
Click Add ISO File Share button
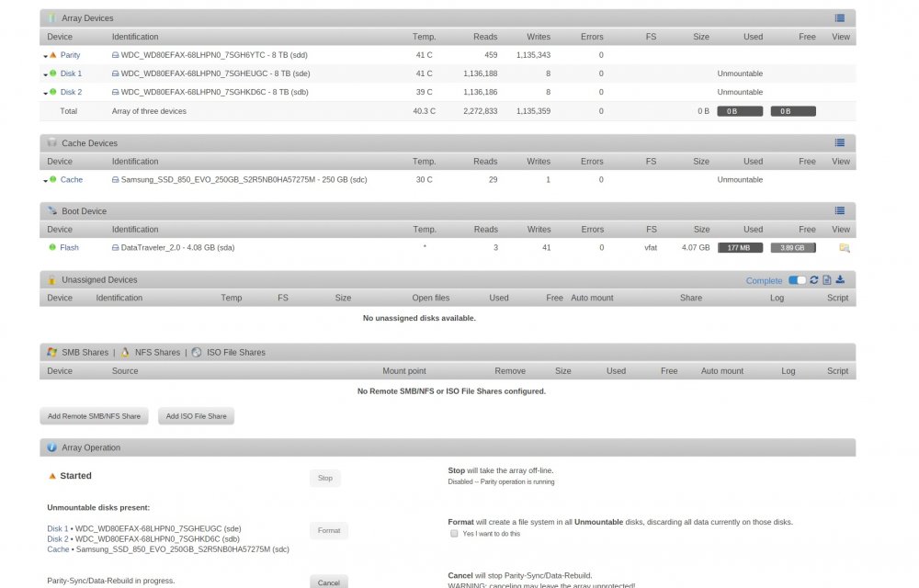click(x=196, y=416)
